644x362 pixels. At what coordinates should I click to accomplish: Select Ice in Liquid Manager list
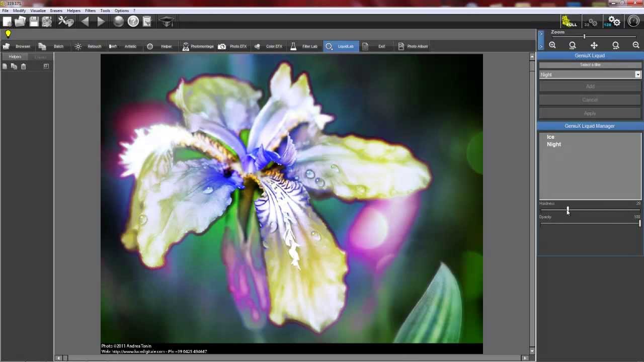[x=550, y=137]
